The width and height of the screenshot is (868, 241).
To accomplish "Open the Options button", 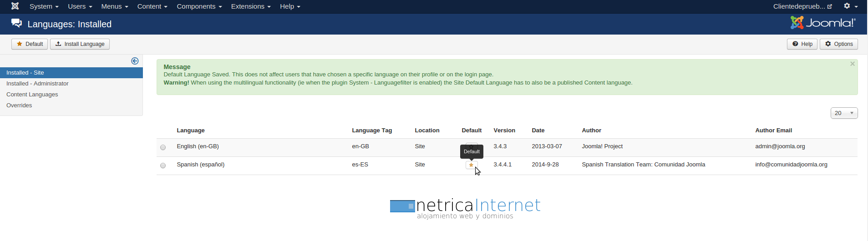I will click(838, 44).
